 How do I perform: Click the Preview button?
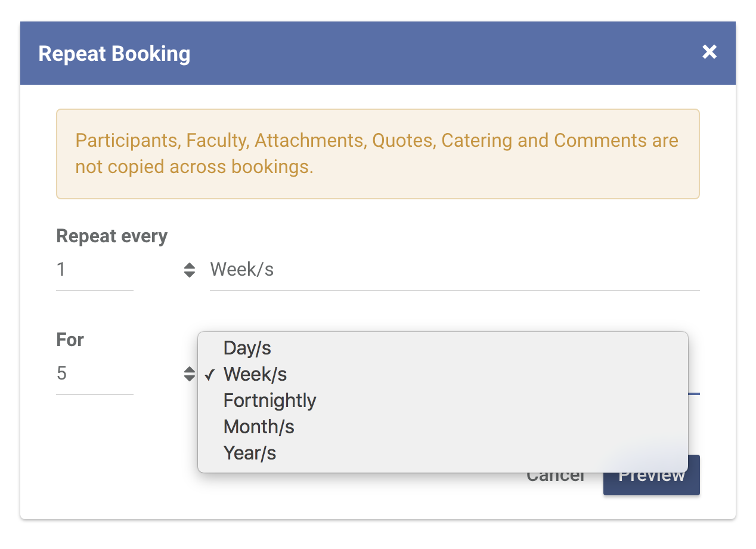pyautogui.click(x=652, y=476)
